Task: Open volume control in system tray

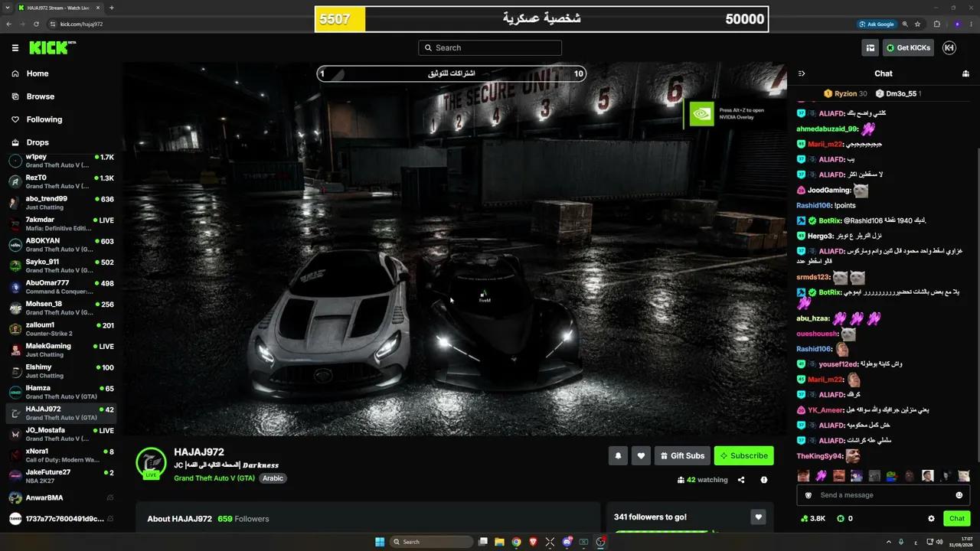Action: click(939, 542)
